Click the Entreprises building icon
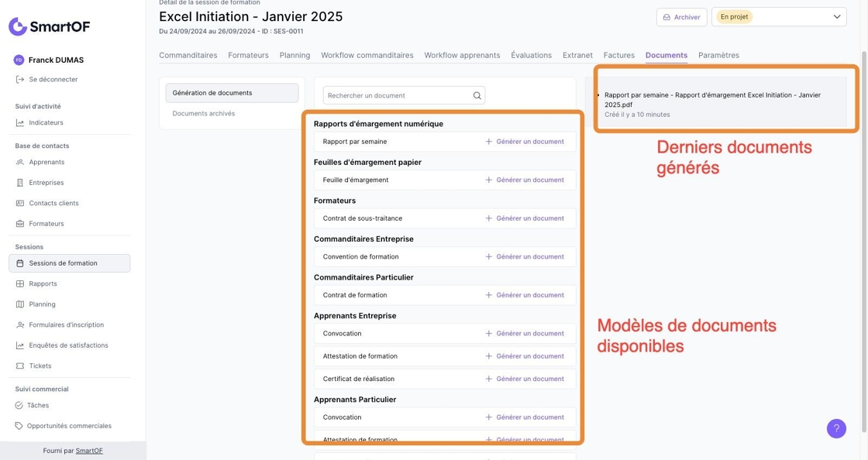 [x=20, y=183]
